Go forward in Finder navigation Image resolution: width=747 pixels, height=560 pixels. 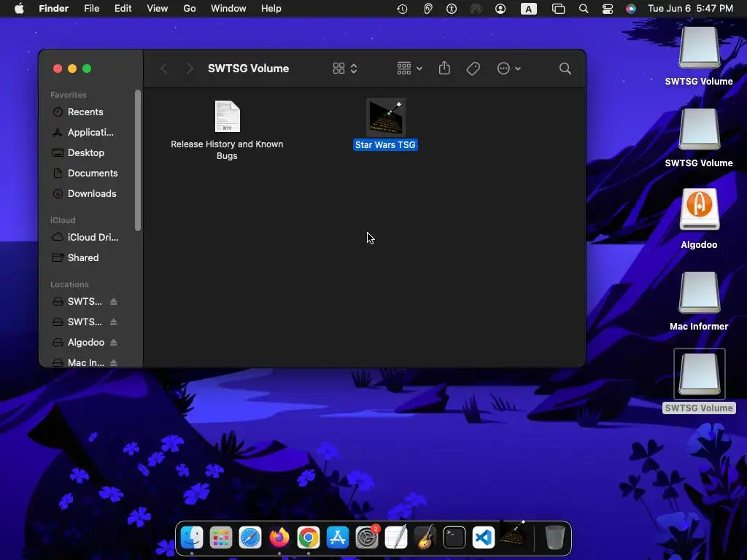coord(190,69)
